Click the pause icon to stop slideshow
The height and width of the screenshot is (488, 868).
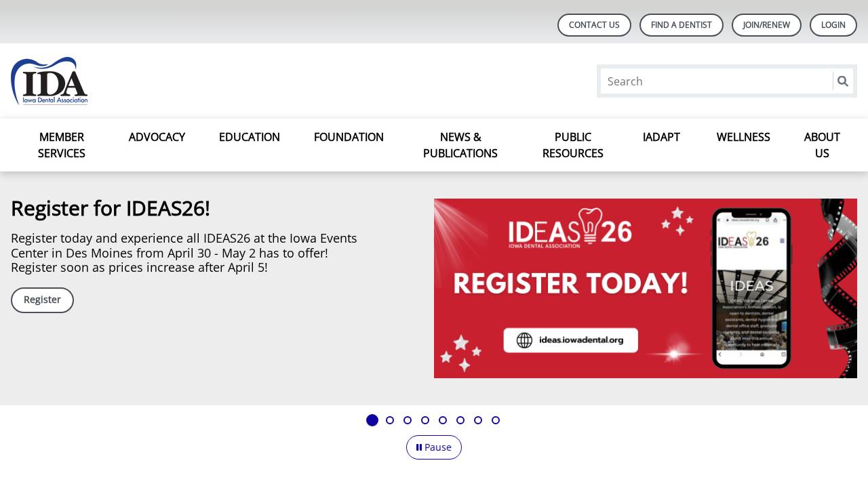tap(419, 447)
